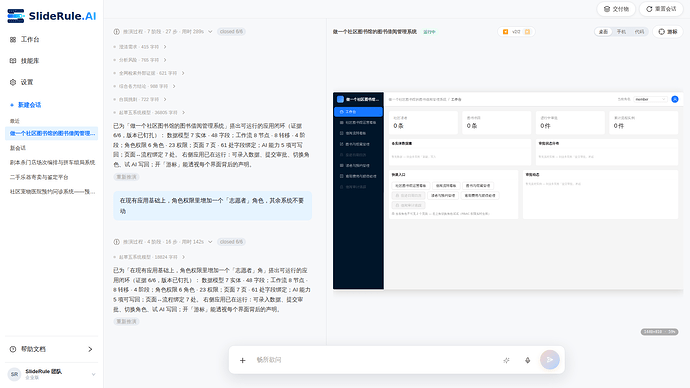Click the 志愿者 user message bubble
The image size is (690, 388).
tap(213, 205)
